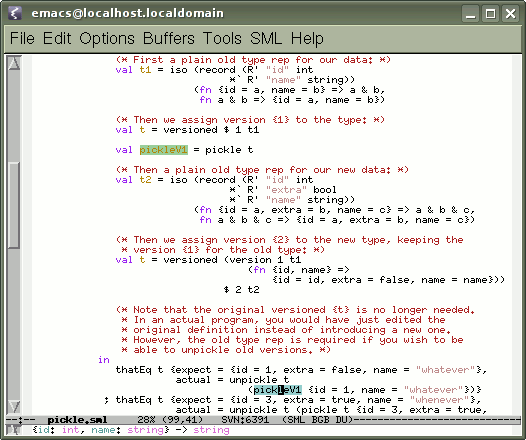Click the 'in' keyword
The height and width of the screenshot is (440, 526).
(104, 360)
